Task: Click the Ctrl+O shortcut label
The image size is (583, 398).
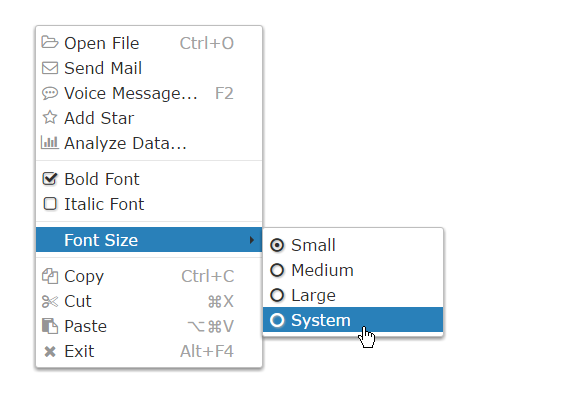Action: [x=207, y=44]
